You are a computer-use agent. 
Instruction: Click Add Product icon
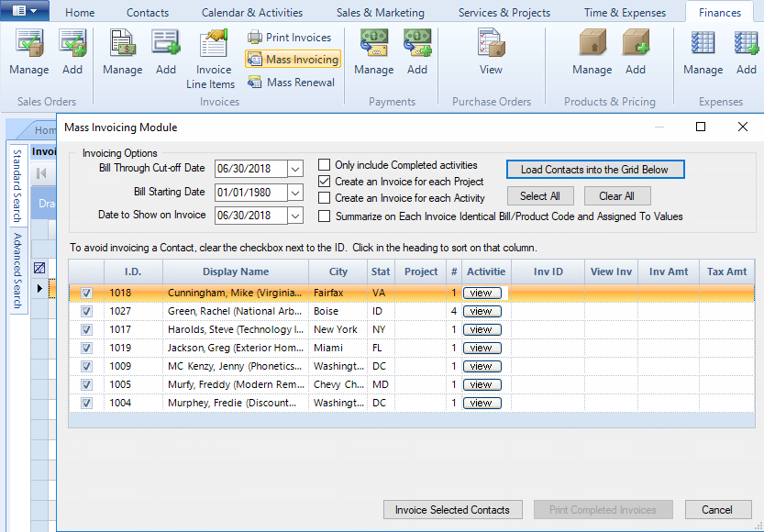coord(636,51)
